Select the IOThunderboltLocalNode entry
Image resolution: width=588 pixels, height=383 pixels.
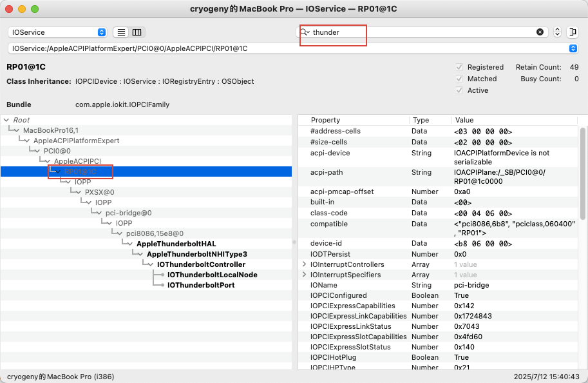[213, 275]
